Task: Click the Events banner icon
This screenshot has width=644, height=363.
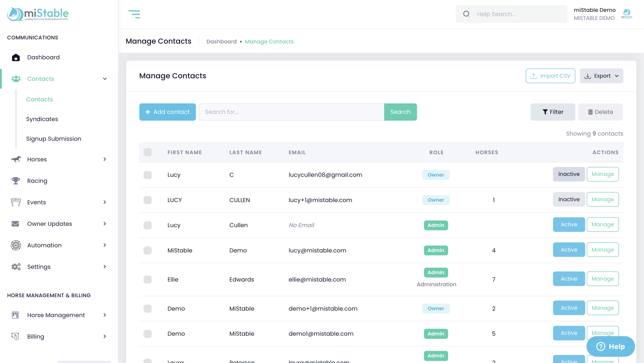Action: [16, 202]
